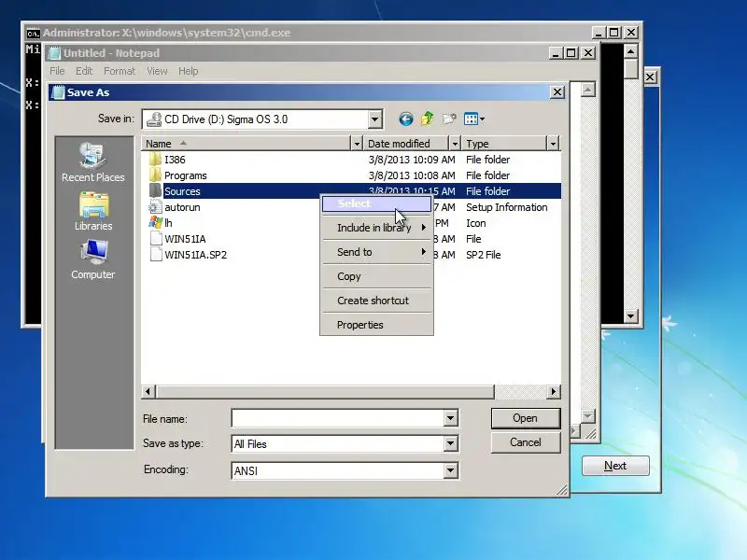This screenshot has height=560, width=747.
Task: Expand the Encoding dropdown
Action: [x=450, y=471]
